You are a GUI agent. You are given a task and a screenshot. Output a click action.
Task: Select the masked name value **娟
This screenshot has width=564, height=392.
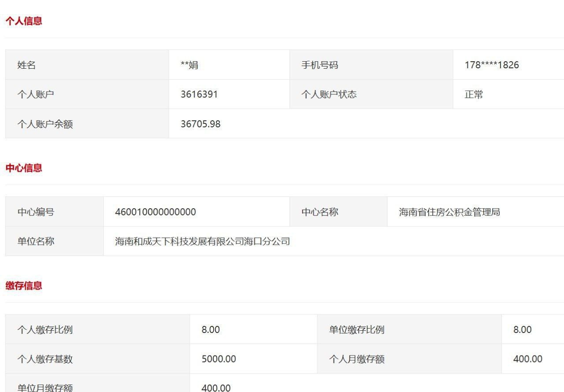tap(189, 65)
